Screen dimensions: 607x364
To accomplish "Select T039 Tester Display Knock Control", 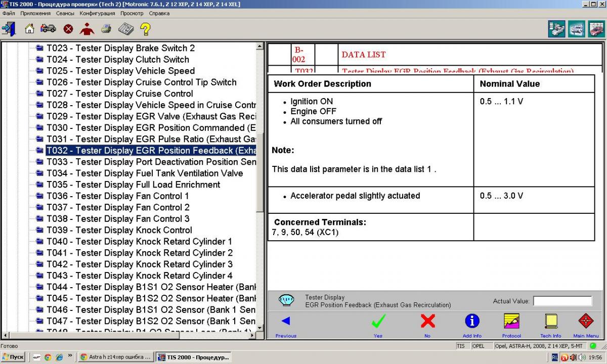I will [119, 230].
